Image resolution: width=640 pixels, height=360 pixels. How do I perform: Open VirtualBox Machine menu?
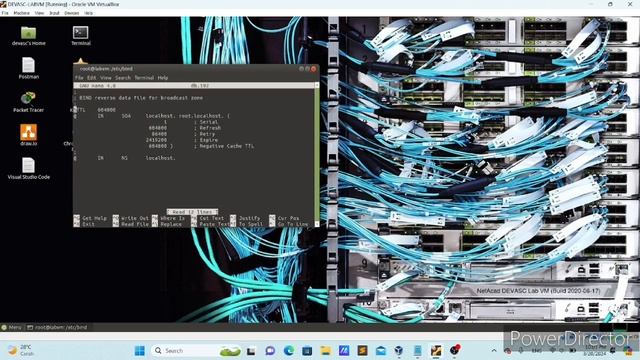click(21, 13)
